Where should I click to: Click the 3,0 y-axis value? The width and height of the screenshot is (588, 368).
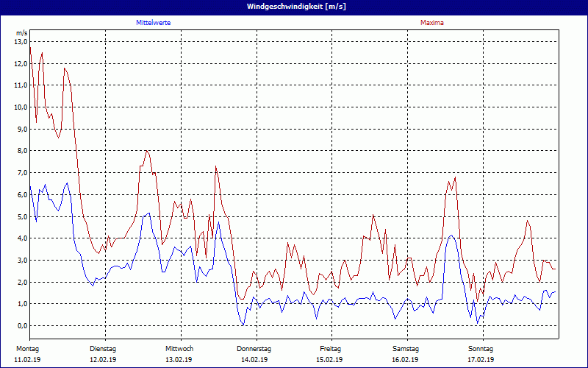click(21, 261)
